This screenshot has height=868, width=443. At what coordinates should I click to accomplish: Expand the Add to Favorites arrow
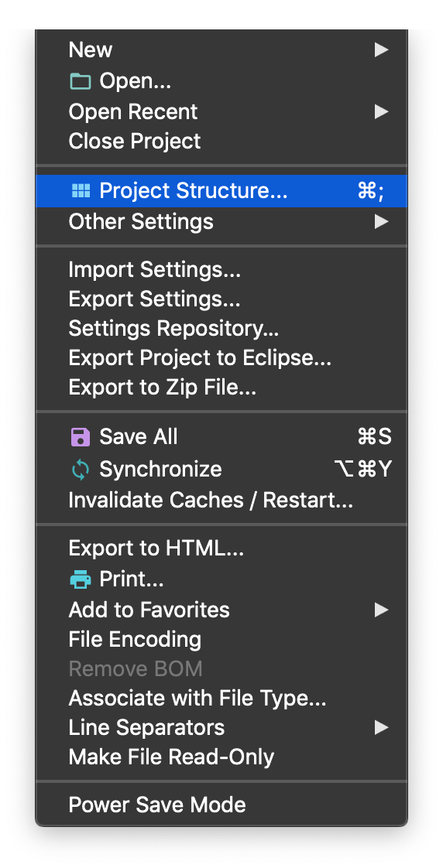[381, 610]
